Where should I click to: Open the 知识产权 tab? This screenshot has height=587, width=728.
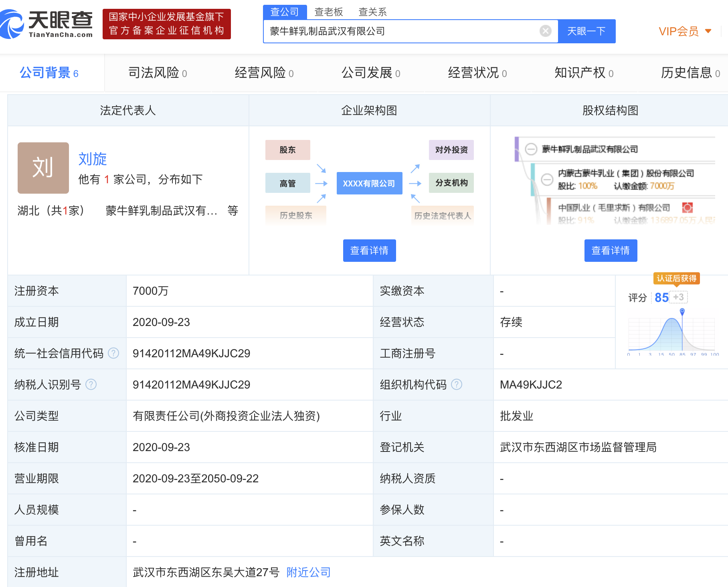point(584,73)
